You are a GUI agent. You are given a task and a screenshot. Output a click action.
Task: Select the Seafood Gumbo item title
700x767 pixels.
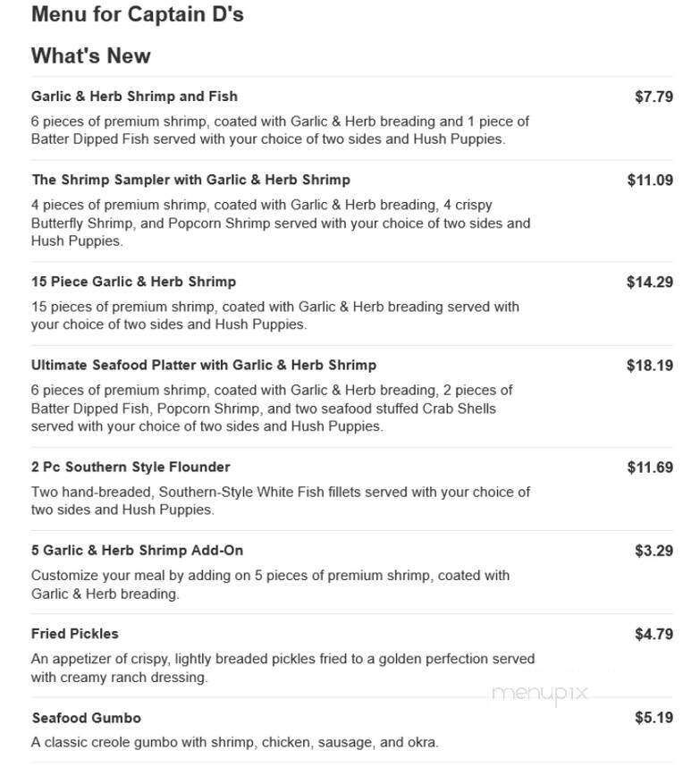click(x=86, y=718)
